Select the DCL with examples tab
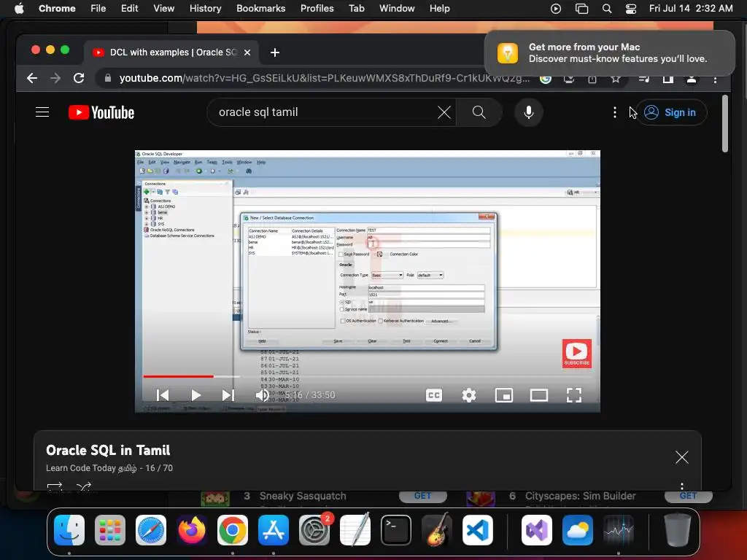The height and width of the screenshot is (560, 747). [x=172, y=52]
